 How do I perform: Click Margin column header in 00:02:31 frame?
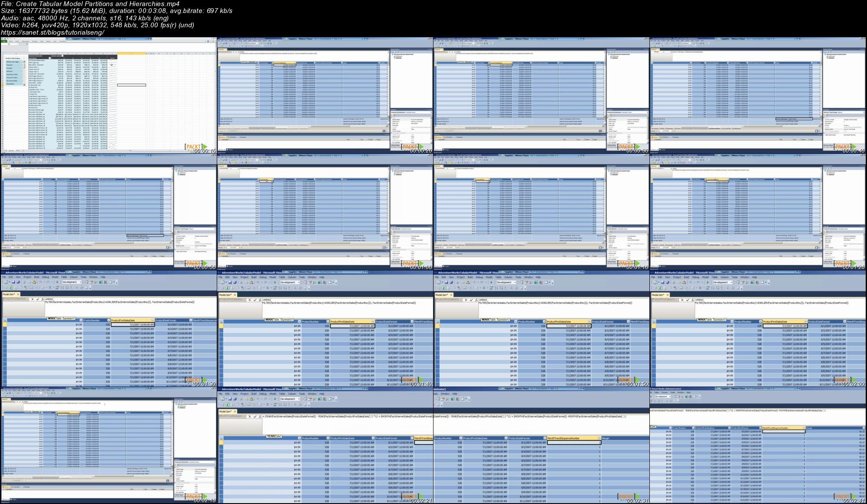(x=625, y=438)
